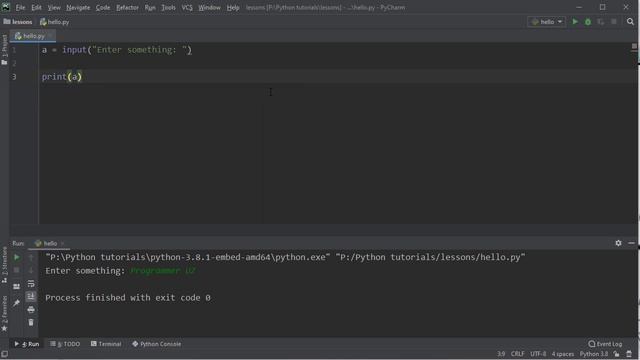Run the hello configuration from the top toolbar
The height and width of the screenshot is (360, 640).
(575, 22)
